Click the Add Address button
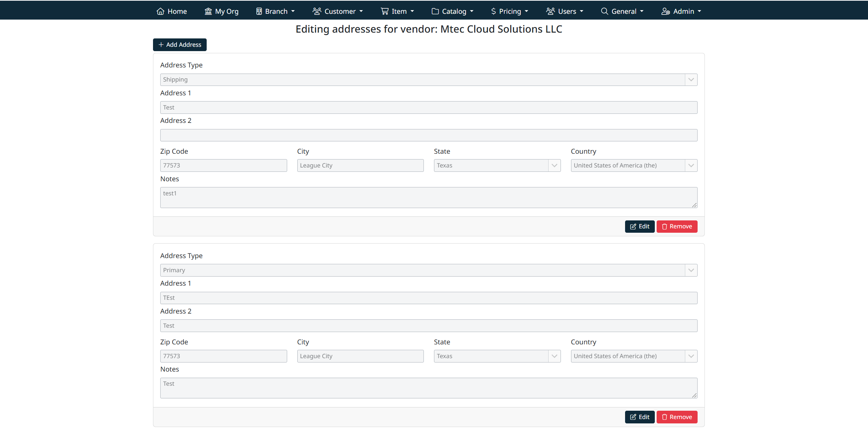This screenshot has height=435, width=868. pyautogui.click(x=180, y=45)
